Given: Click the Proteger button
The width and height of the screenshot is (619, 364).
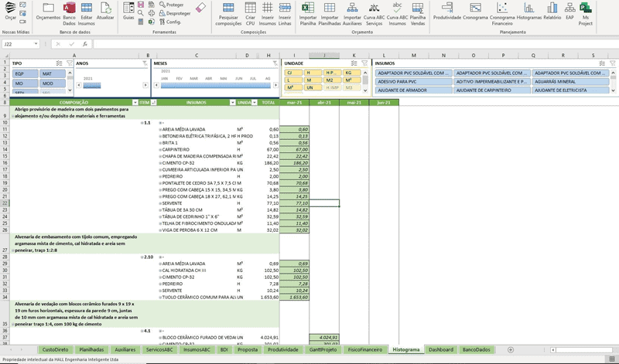Looking at the screenshot, I should point(174,5).
